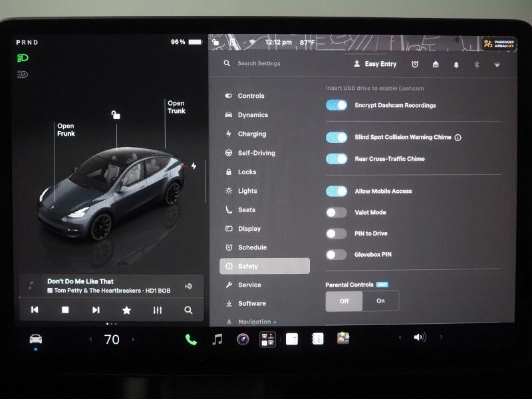Open the music app icon

pyautogui.click(x=217, y=339)
